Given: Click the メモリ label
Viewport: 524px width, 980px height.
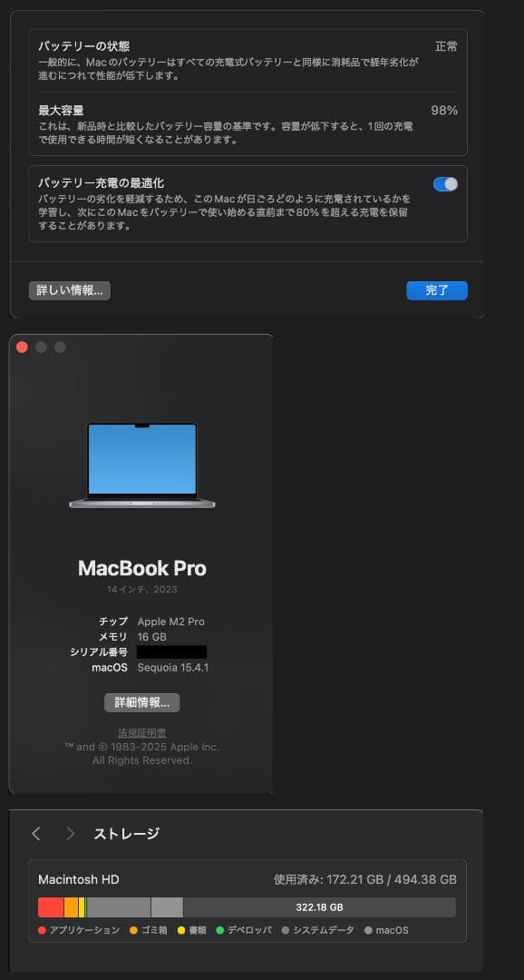Looking at the screenshot, I should (113, 637).
